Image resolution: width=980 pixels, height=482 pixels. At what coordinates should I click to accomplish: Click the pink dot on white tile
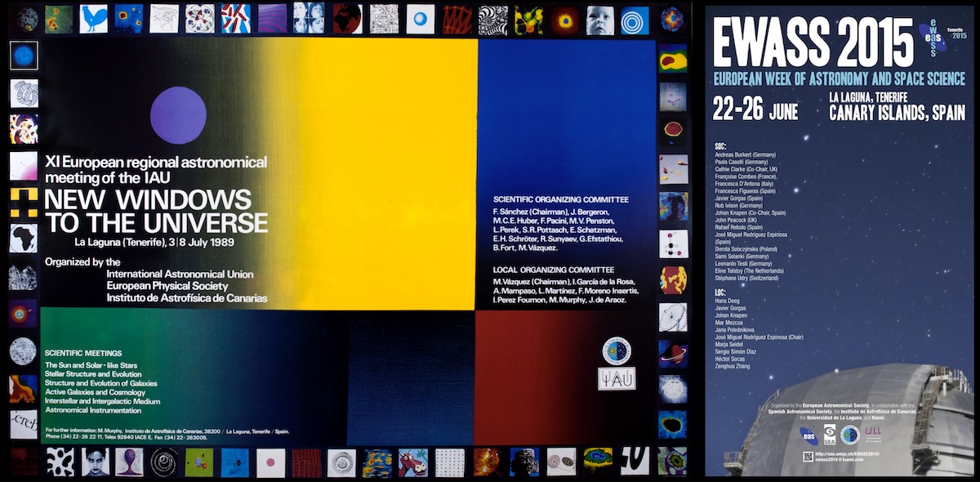[270, 462]
